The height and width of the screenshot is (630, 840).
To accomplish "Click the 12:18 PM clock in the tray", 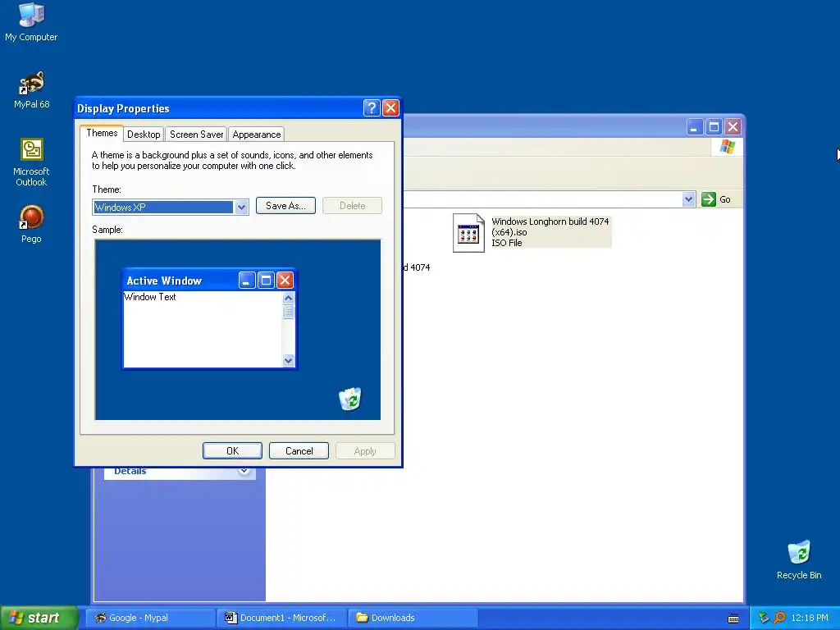I will (x=810, y=618).
